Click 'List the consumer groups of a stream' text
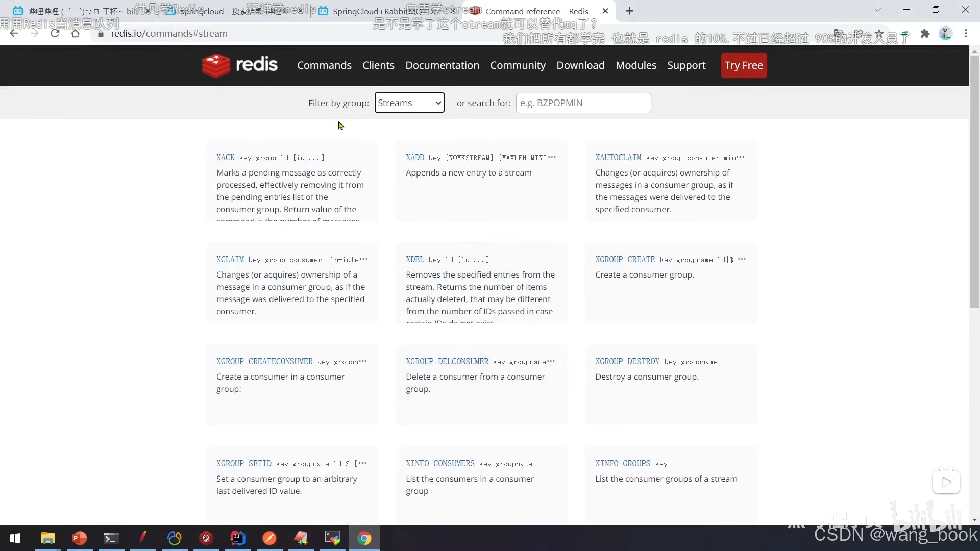The width and height of the screenshot is (980, 551). click(666, 479)
